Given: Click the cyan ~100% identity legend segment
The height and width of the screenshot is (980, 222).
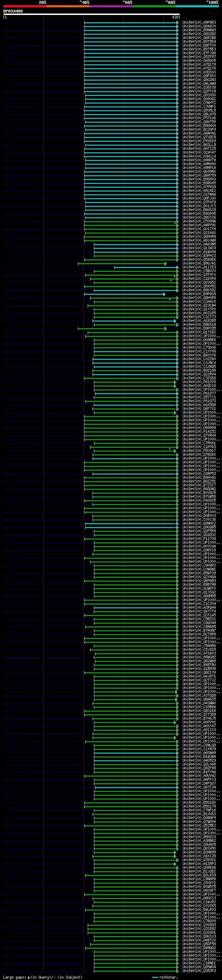Looking at the screenshot, I should point(197,6).
